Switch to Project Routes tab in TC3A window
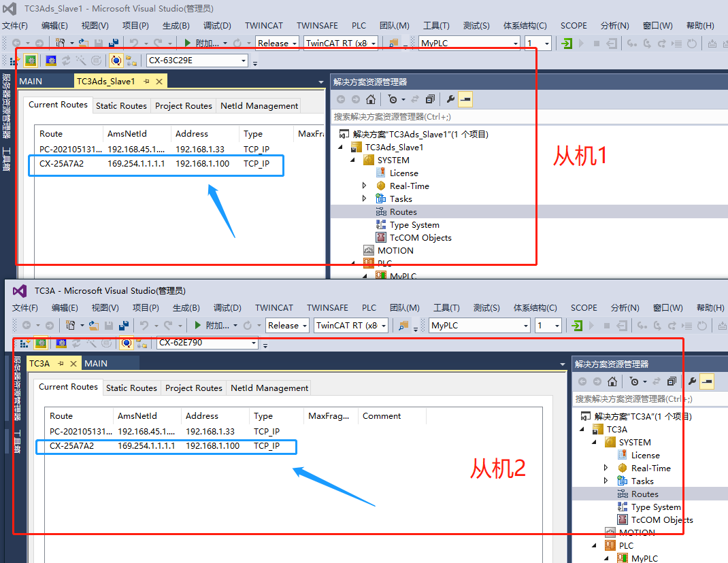This screenshot has height=563, width=728. pyautogui.click(x=194, y=388)
